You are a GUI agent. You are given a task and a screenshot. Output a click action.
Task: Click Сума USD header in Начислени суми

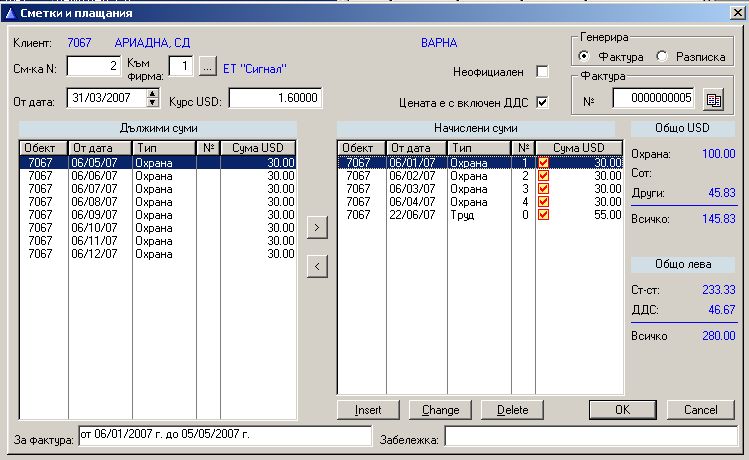(579, 148)
